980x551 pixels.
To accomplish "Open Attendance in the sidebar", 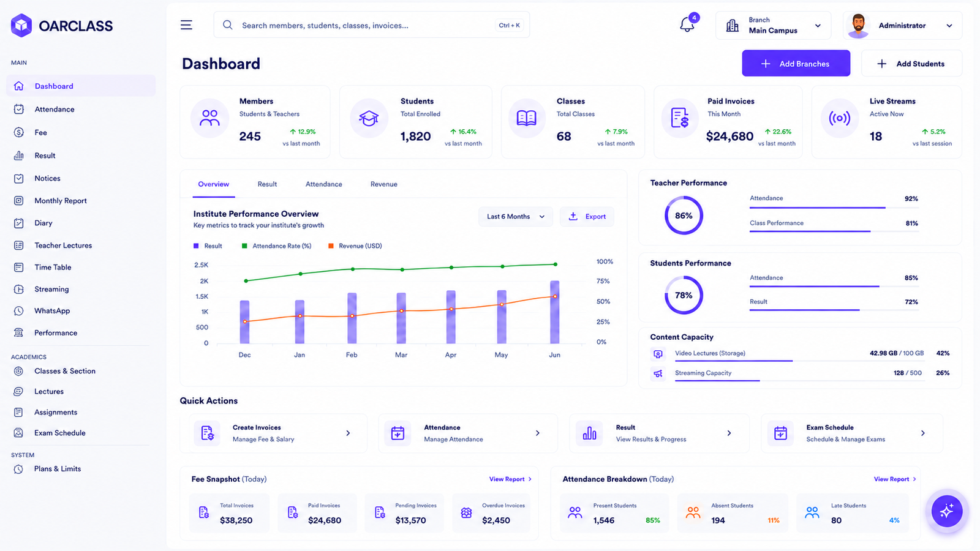I will [81, 110].
